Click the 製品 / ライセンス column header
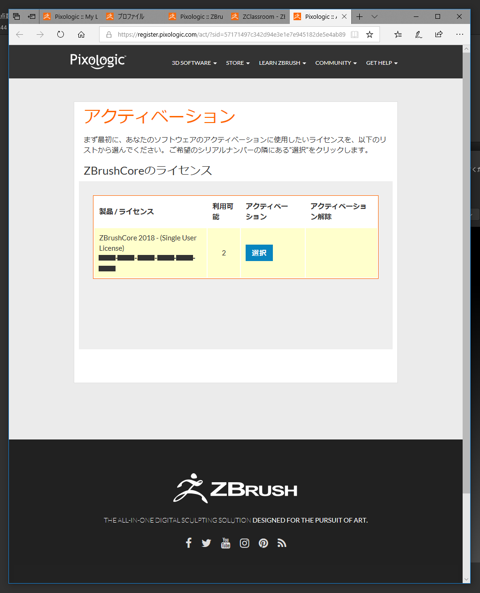This screenshot has width=480, height=593. 126,211
